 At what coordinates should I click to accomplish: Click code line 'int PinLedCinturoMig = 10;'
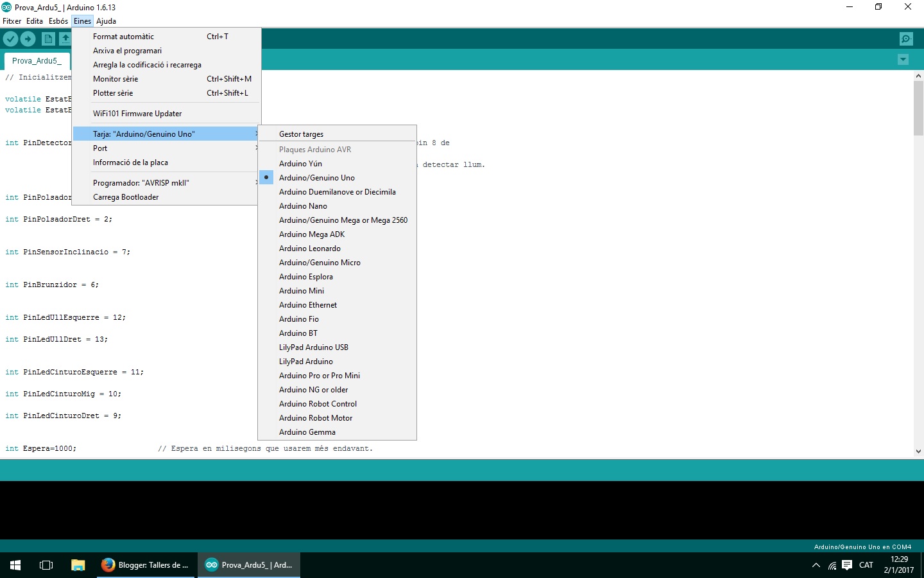coord(63,394)
